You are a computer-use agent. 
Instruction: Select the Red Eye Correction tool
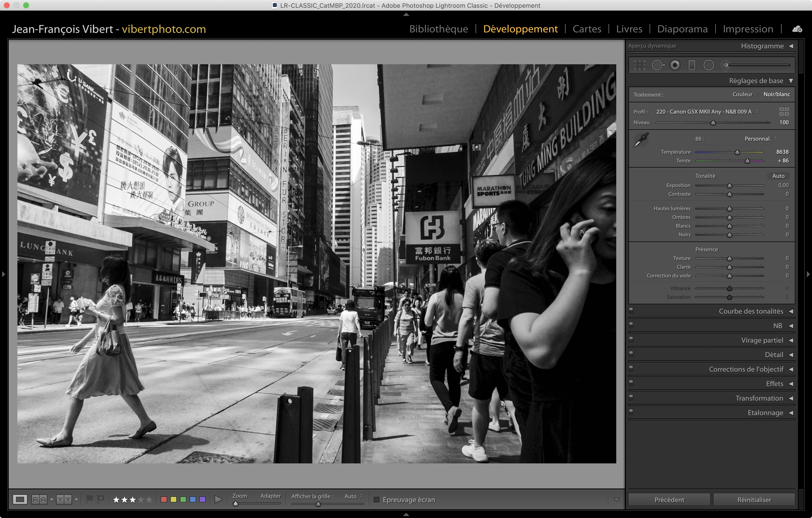point(675,65)
